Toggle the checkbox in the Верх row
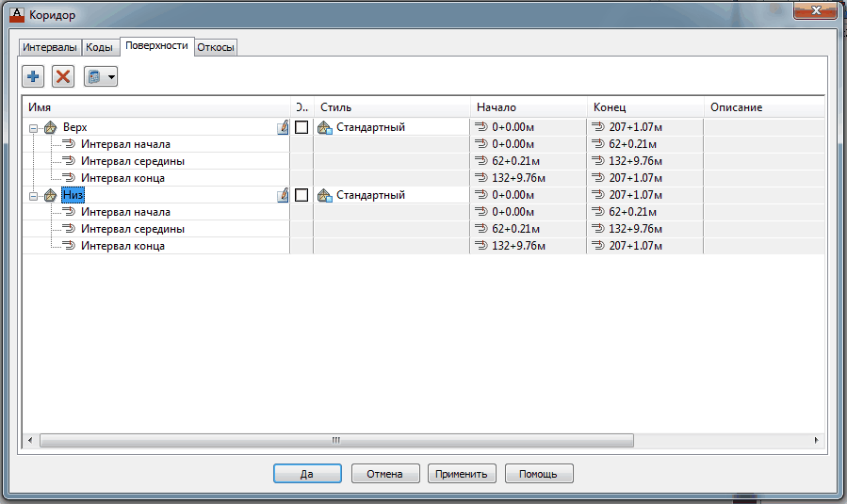The width and height of the screenshot is (847, 504). (x=301, y=127)
